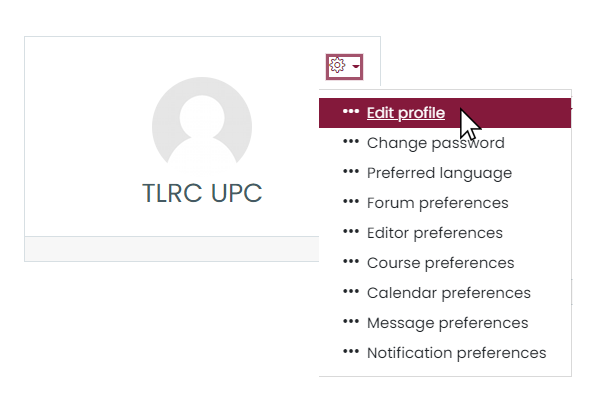Click the dots icon before Change password
The height and width of the screenshot is (400, 600).
tap(351, 142)
